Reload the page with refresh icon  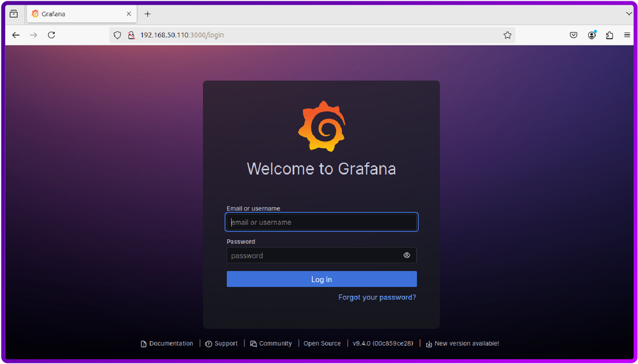[x=52, y=35]
